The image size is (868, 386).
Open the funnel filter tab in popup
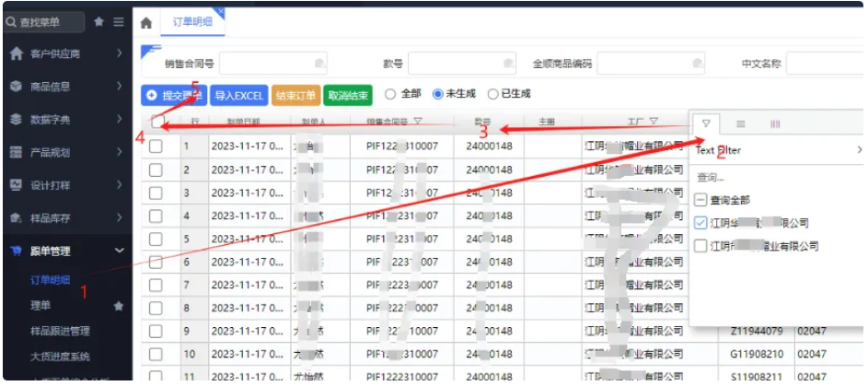706,123
